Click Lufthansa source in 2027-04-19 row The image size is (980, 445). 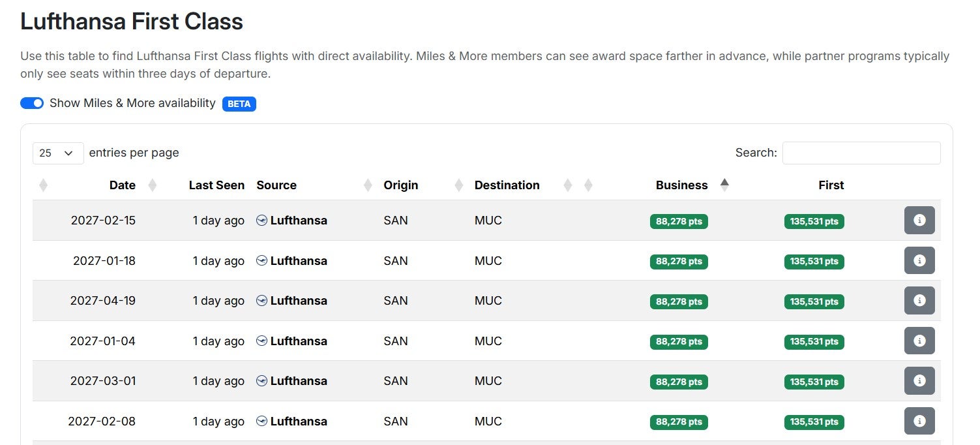291,301
